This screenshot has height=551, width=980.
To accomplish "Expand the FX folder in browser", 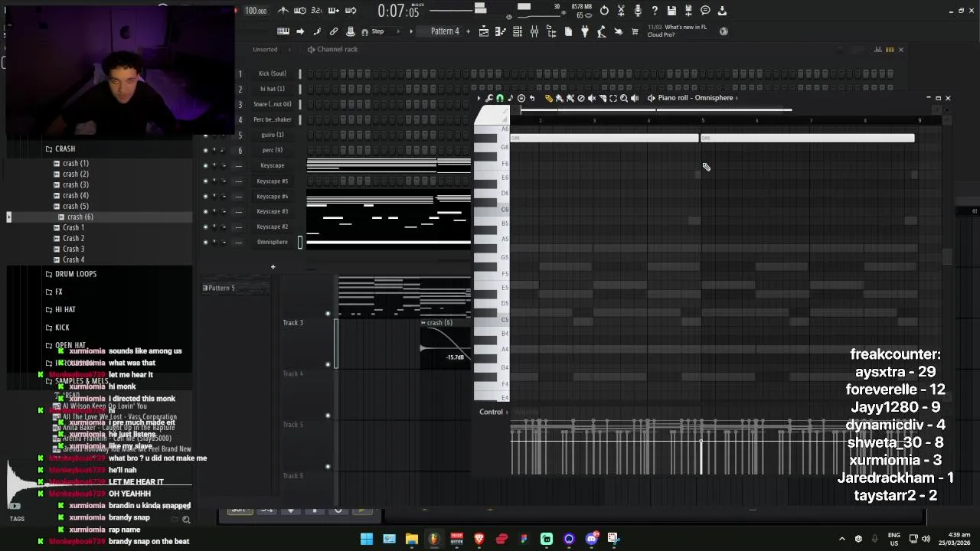I will (x=58, y=292).
